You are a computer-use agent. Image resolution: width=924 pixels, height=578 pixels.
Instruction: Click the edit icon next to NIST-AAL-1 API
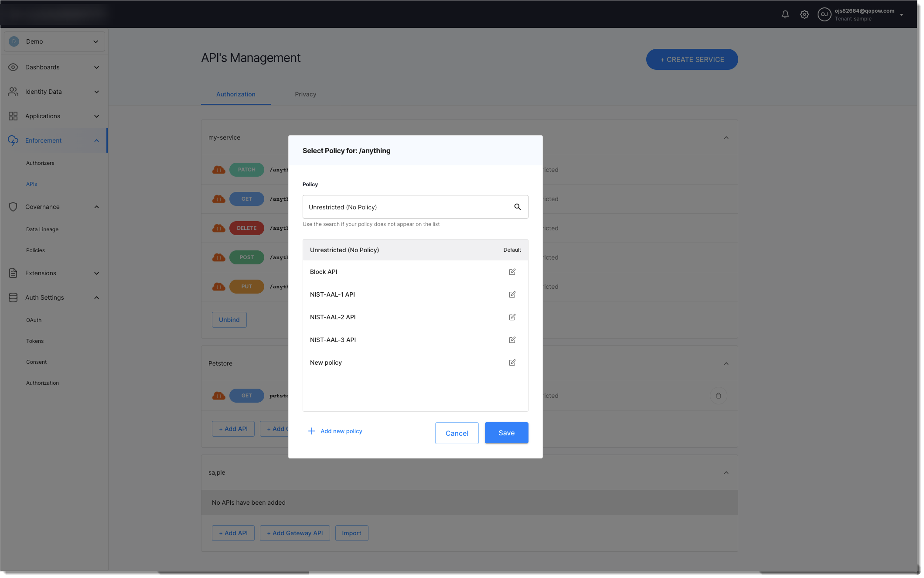point(513,294)
